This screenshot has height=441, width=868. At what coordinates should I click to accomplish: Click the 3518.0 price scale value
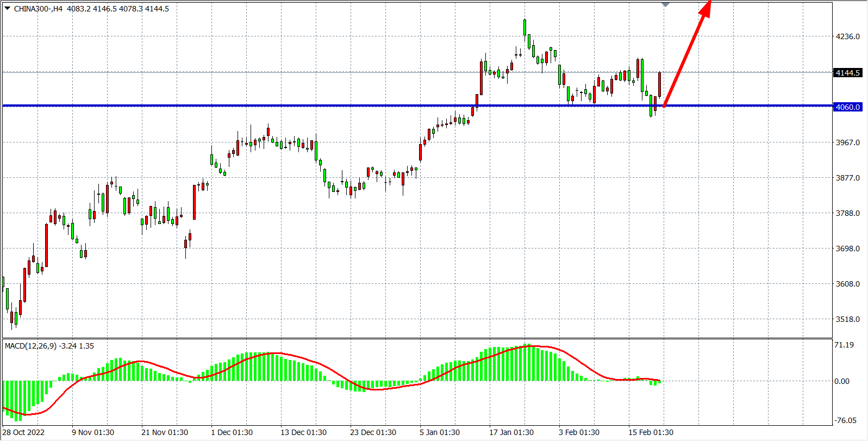pyautogui.click(x=847, y=319)
